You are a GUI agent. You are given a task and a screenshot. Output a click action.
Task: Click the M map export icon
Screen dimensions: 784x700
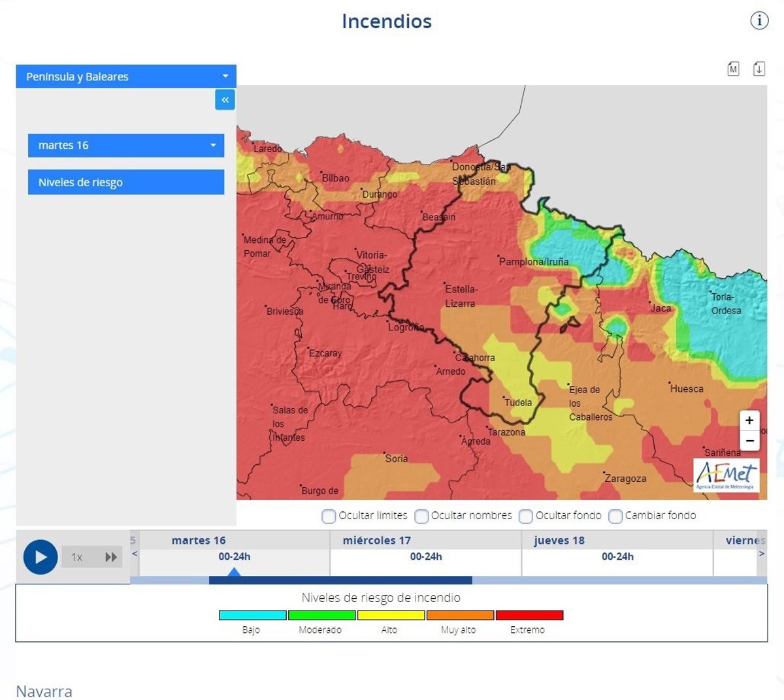733,69
